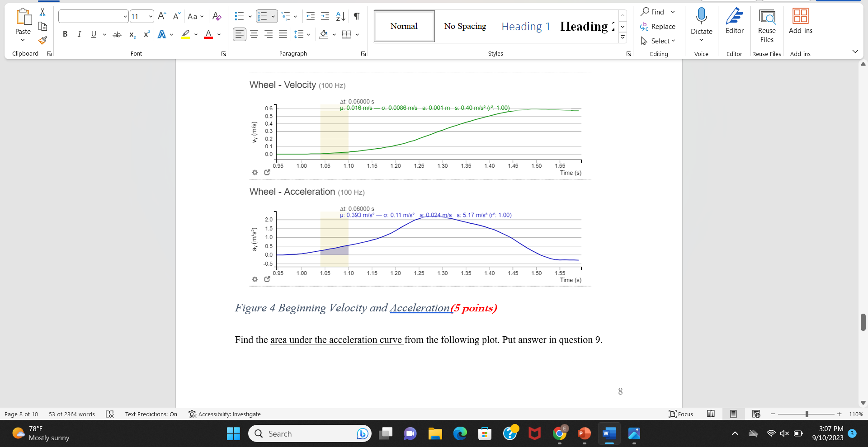Click the Copy icon in Clipboard group
The image size is (868, 447).
point(42,26)
